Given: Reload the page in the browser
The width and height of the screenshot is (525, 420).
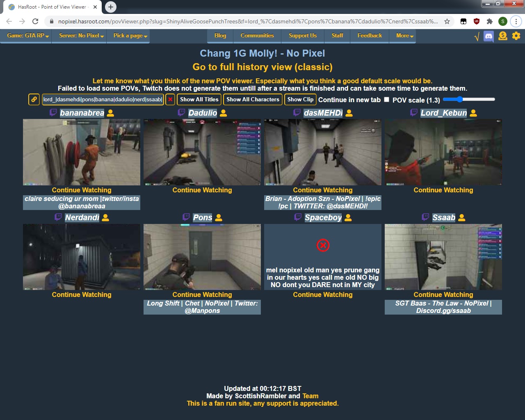Looking at the screenshot, I should point(35,21).
